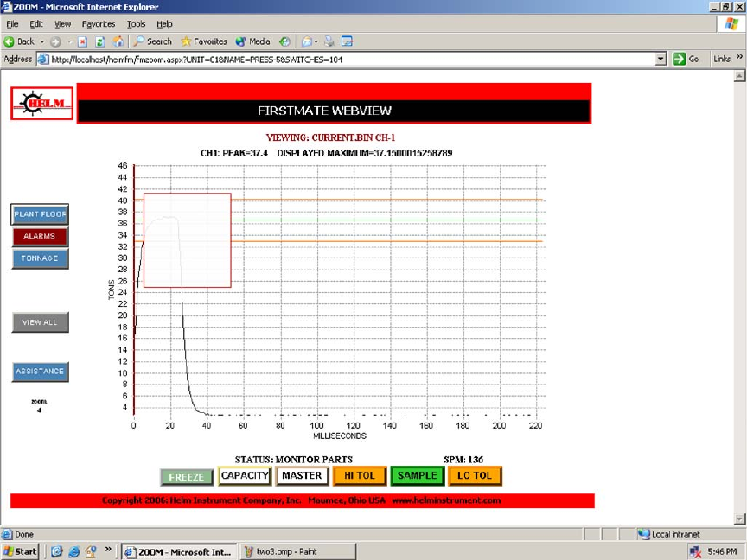Click the Windows flag logo icon
This screenshot has height=560, width=747.
click(x=731, y=24)
